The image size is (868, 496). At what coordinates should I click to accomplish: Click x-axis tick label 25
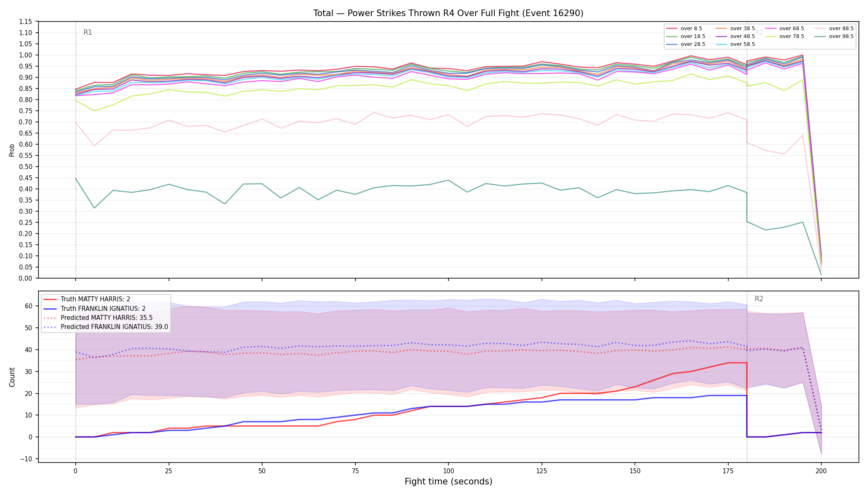click(169, 471)
